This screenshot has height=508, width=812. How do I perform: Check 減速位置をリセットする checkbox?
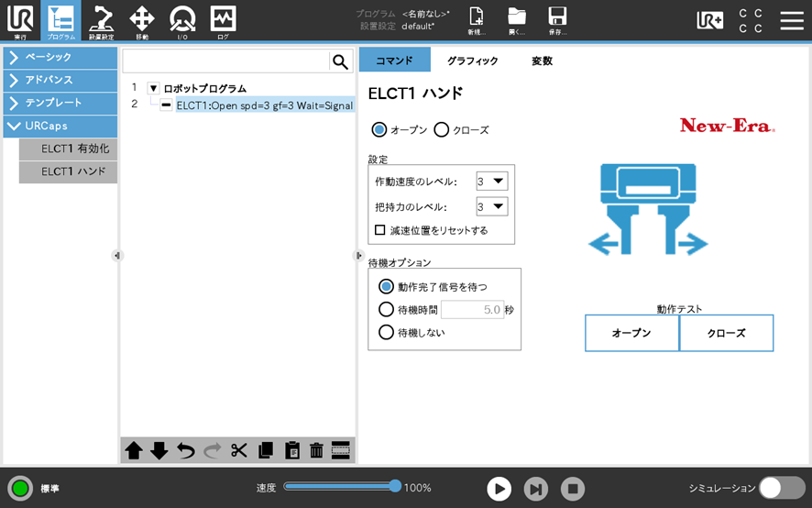click(380, 229)
